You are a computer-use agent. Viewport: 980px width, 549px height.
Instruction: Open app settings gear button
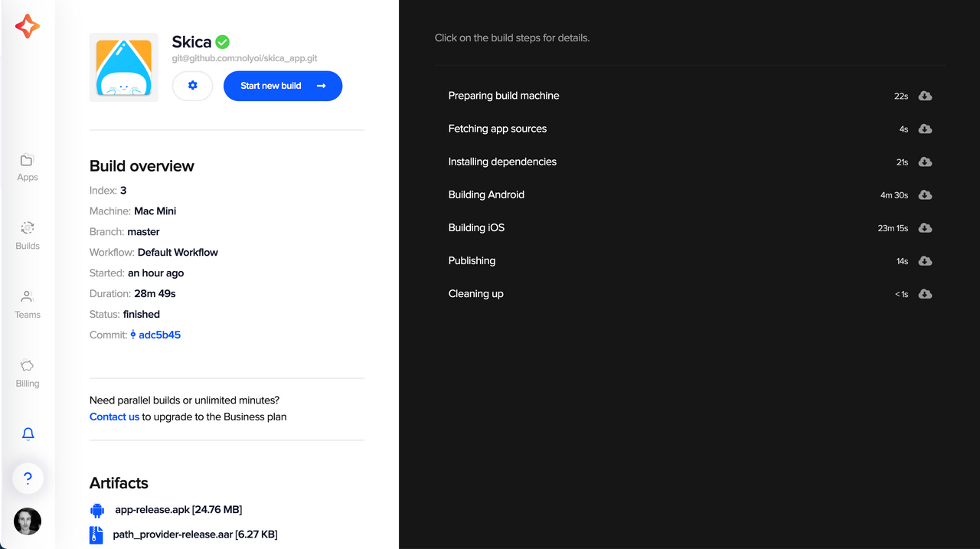[192, 86]
